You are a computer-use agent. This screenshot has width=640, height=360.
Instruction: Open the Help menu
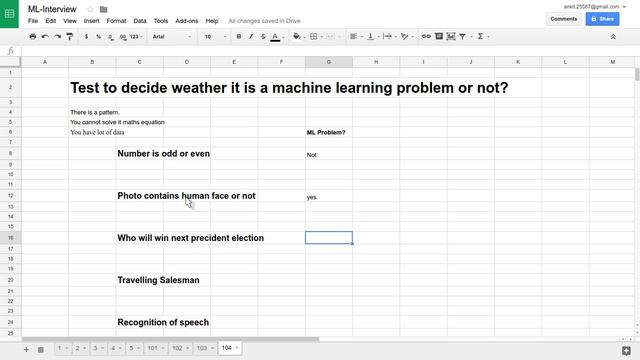coord(212,21)
